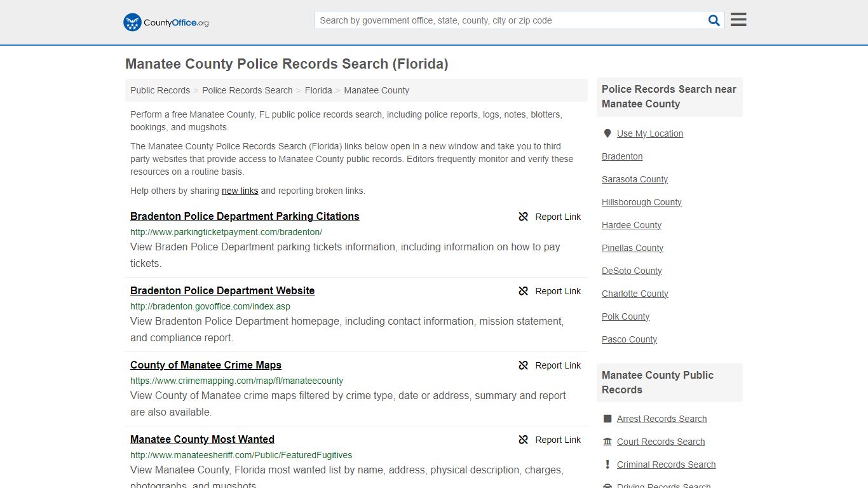Click Use My Location
868x488 pixels.
point(650,133)
